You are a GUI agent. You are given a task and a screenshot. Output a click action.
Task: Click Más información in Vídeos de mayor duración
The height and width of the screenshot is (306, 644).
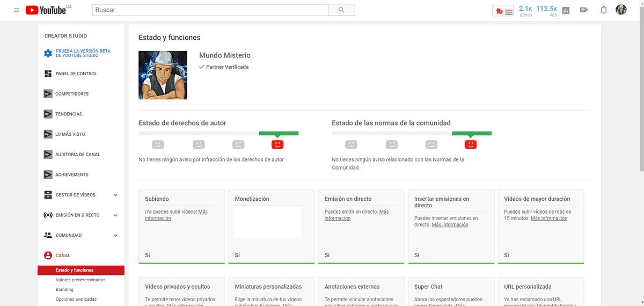pos(549,218)
